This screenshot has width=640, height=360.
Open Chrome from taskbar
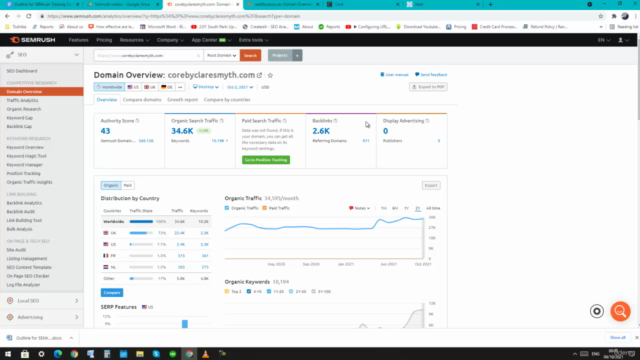pyautogui.click(x=74, y=354)
